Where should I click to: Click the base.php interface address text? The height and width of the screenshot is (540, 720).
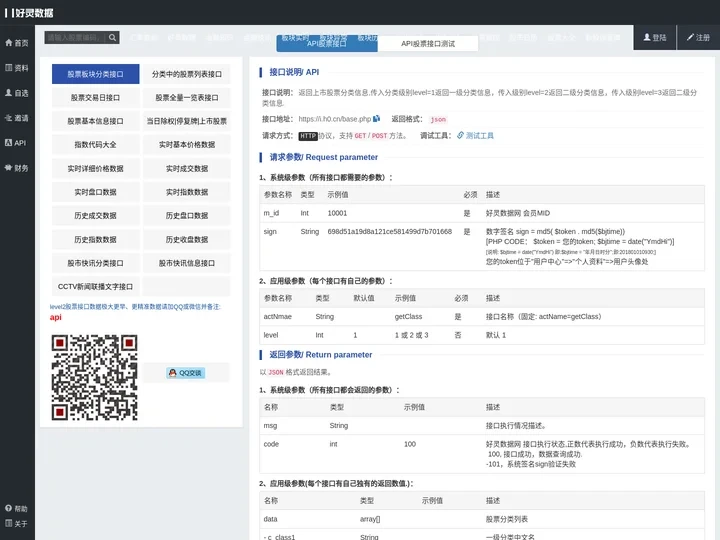coord(335,119)
